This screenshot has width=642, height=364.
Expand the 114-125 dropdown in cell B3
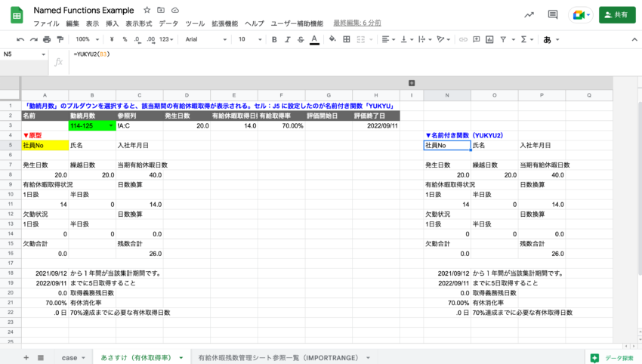coord(111,125)
